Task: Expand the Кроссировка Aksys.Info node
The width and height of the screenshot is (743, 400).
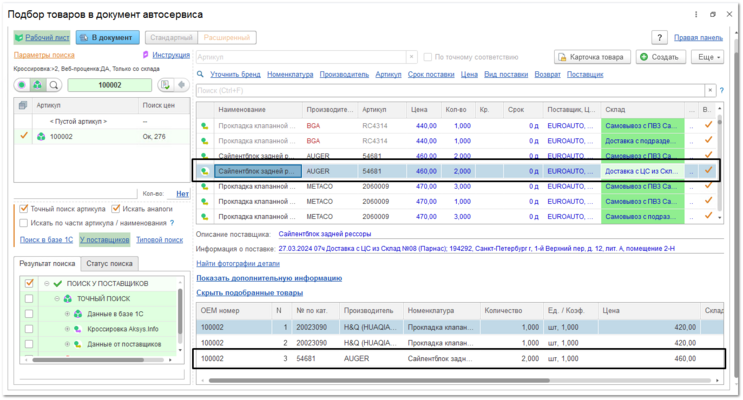Action: click(67, 329)
